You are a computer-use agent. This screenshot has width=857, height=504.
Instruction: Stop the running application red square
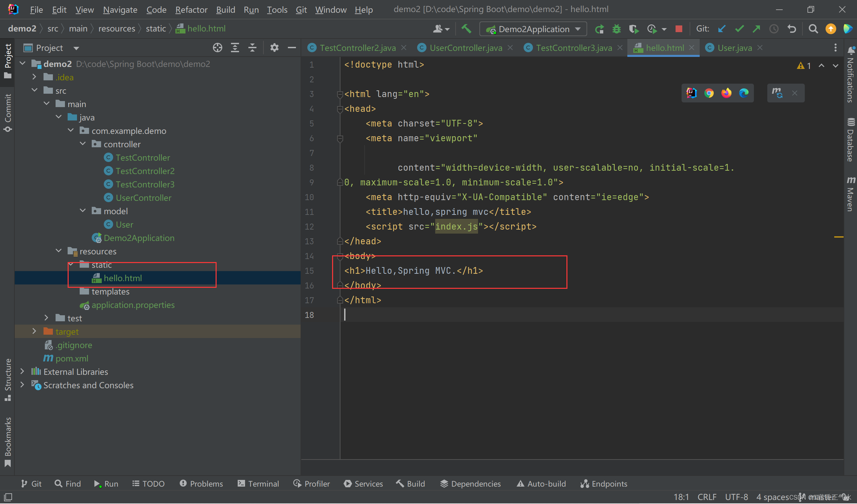tap(679, 29)
